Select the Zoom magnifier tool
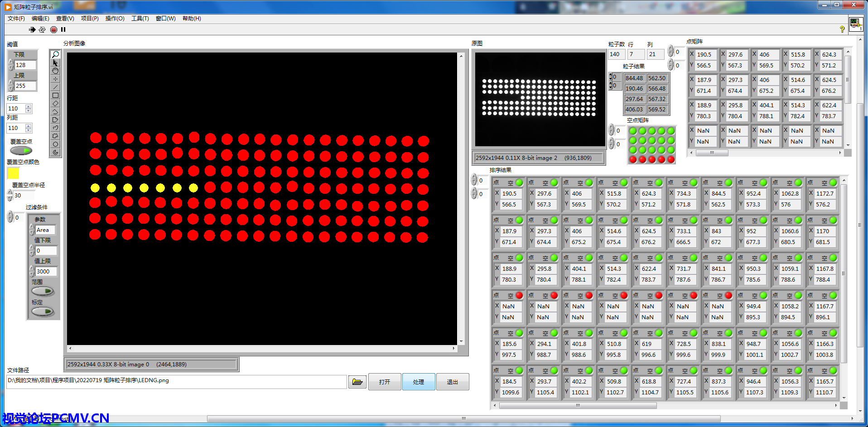 [x=55, y=55]
